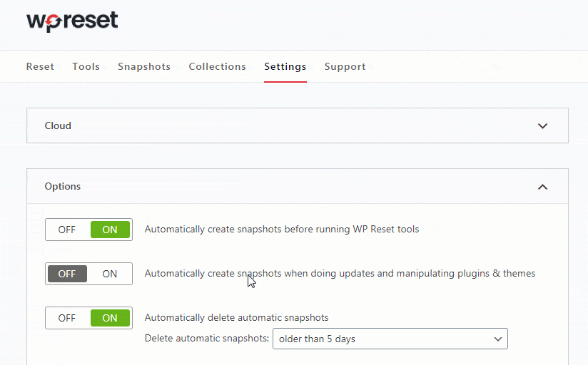The image size is (588, 365).
Task: Open the Tools tab
Action: pyautogui.click(x=86, y=66)
